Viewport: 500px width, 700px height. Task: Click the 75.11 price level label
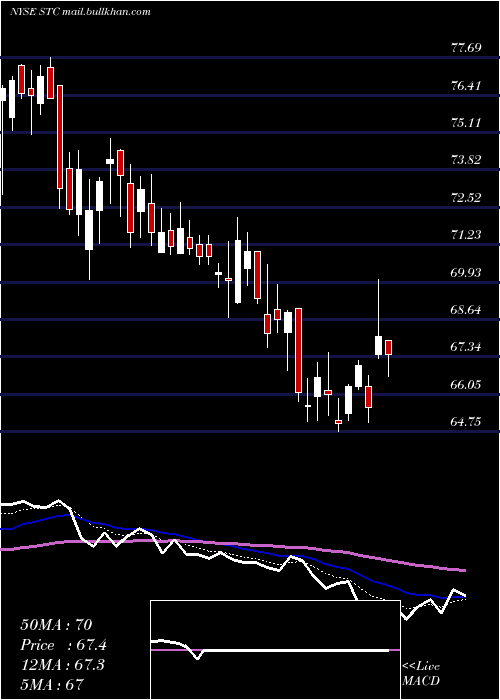[x=466, y=122]
